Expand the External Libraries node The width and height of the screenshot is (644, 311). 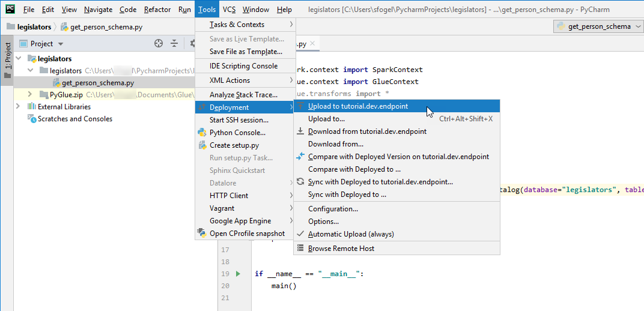point(18,107)
